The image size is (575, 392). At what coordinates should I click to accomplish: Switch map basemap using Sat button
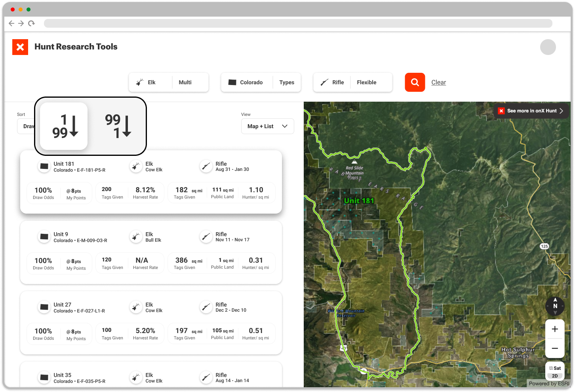555,368
